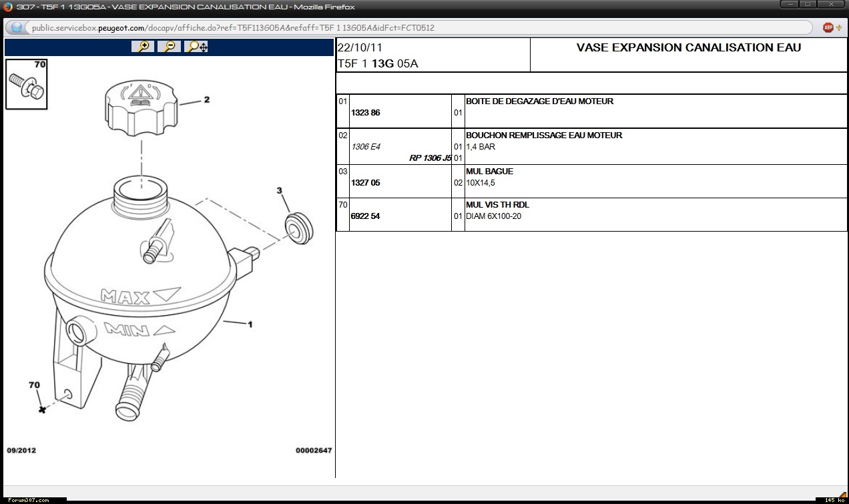Click callout number 2 on the diagram
The width and height of the screenshot is (849, 504).
click(x=207, y=100)
